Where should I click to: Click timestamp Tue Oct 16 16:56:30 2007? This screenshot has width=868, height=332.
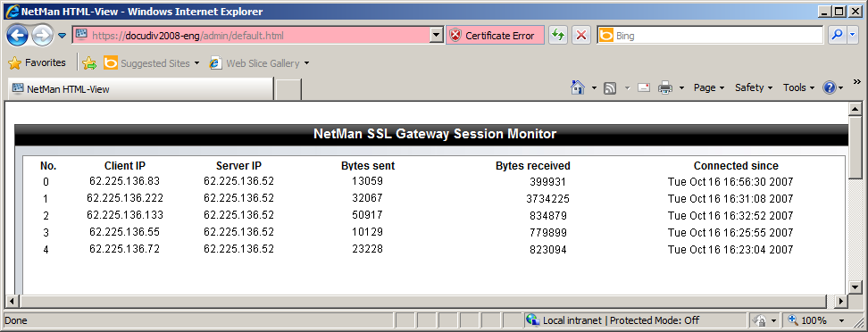730,182
